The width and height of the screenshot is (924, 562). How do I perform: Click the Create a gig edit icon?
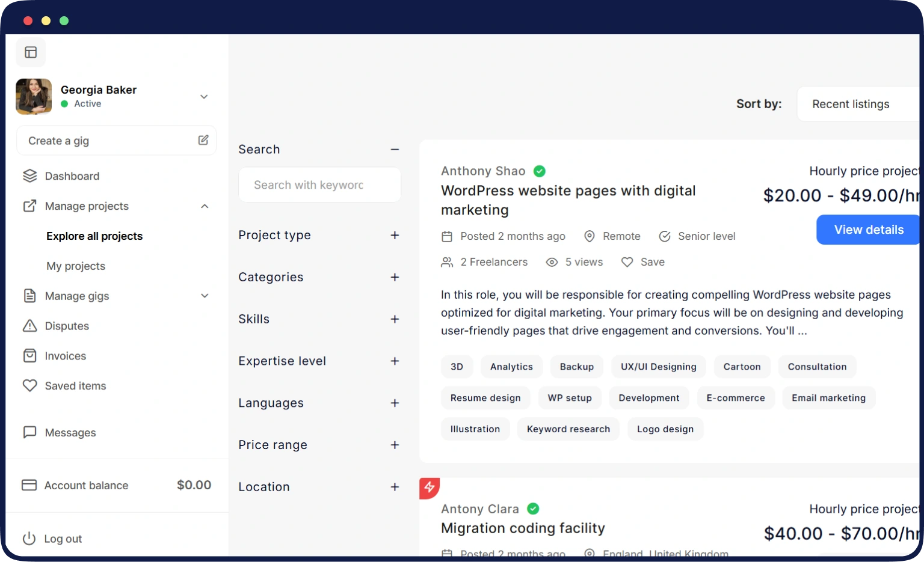(203, 140)
